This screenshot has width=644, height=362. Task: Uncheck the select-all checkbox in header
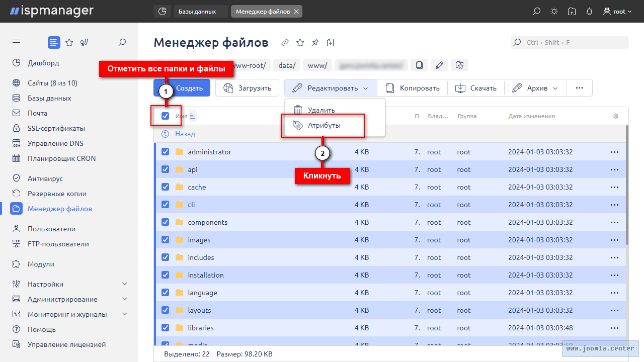point(166,116)
